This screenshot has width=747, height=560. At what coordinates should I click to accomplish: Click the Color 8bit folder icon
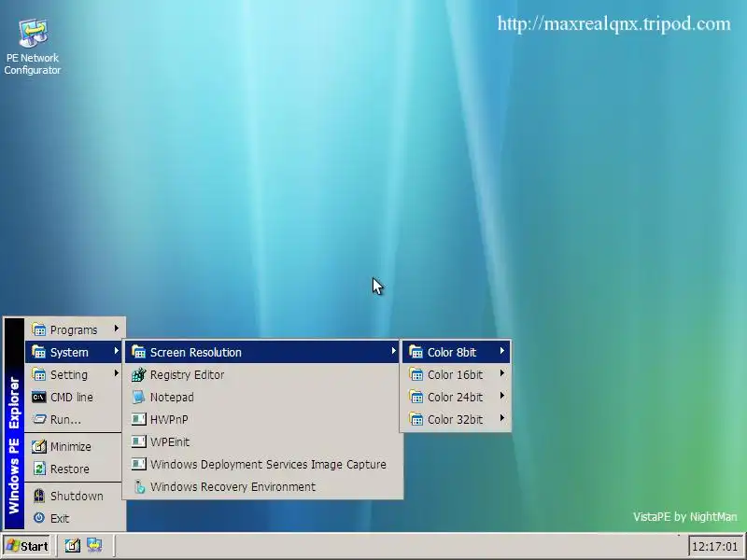point(416,352)
